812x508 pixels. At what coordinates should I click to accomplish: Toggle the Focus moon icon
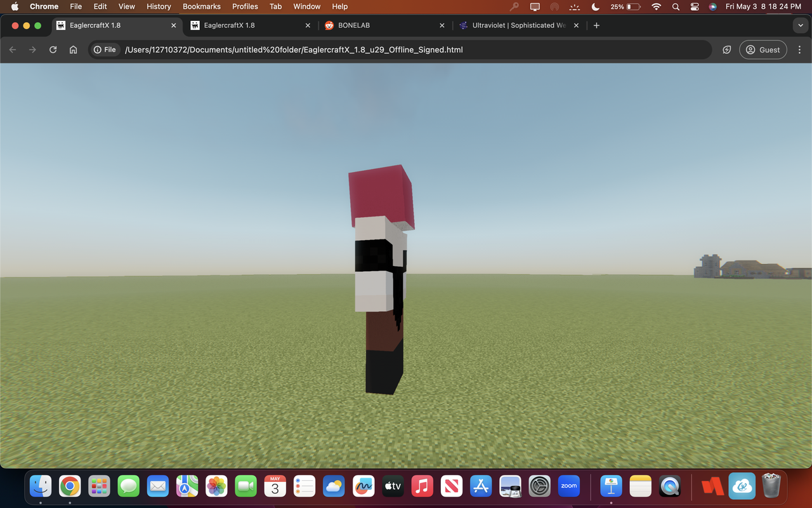click(595, 6)
